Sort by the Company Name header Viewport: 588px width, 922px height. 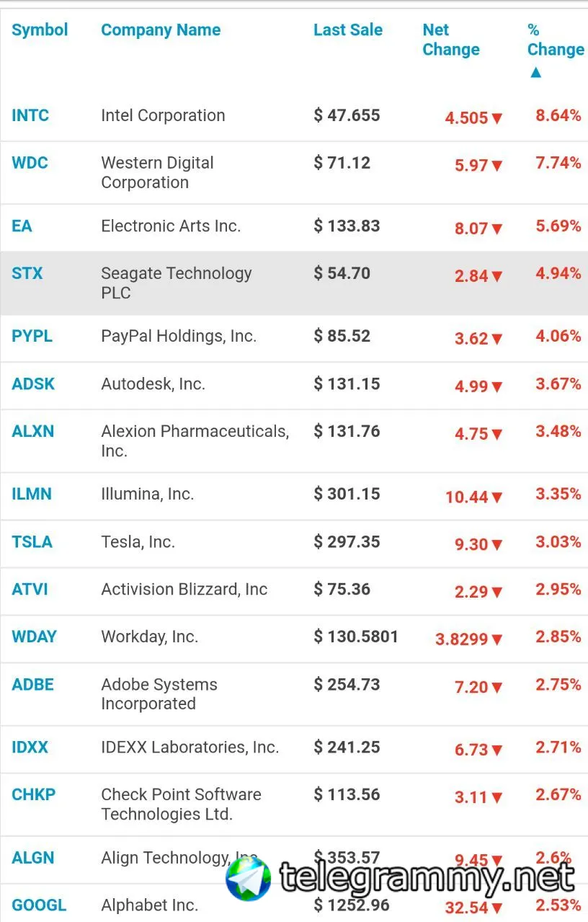coord(161,30)
